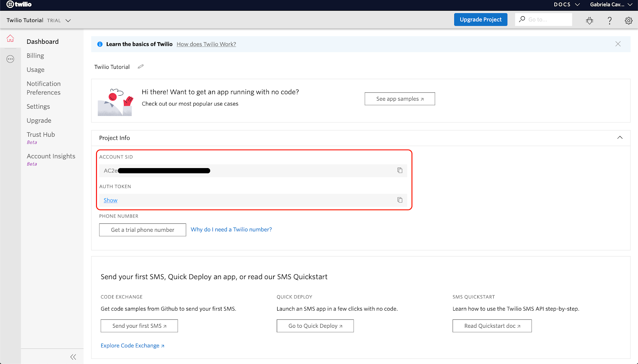
Task: Click Go to Quick Deploy button
Action: pyautogui.click(x=315, y=326)
